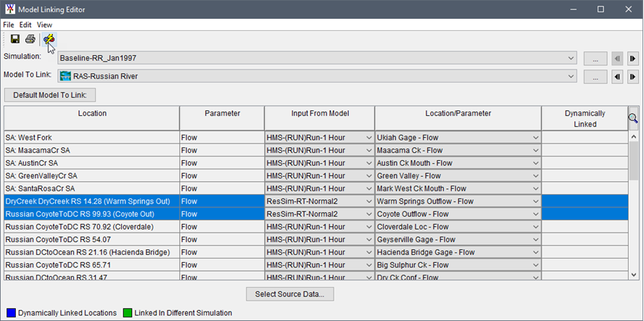Open the Austin Ck Mouth - Flow dropdown
Image resolution: width=644 pixels, height=321 pixels.
click(458, 163)
